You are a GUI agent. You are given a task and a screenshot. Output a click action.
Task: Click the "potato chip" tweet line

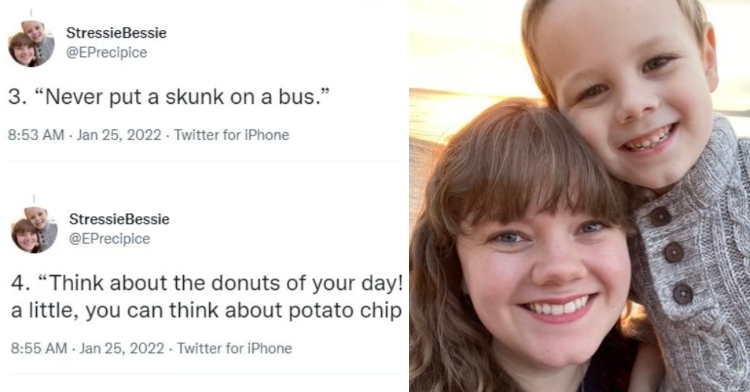tap(206, 311)
